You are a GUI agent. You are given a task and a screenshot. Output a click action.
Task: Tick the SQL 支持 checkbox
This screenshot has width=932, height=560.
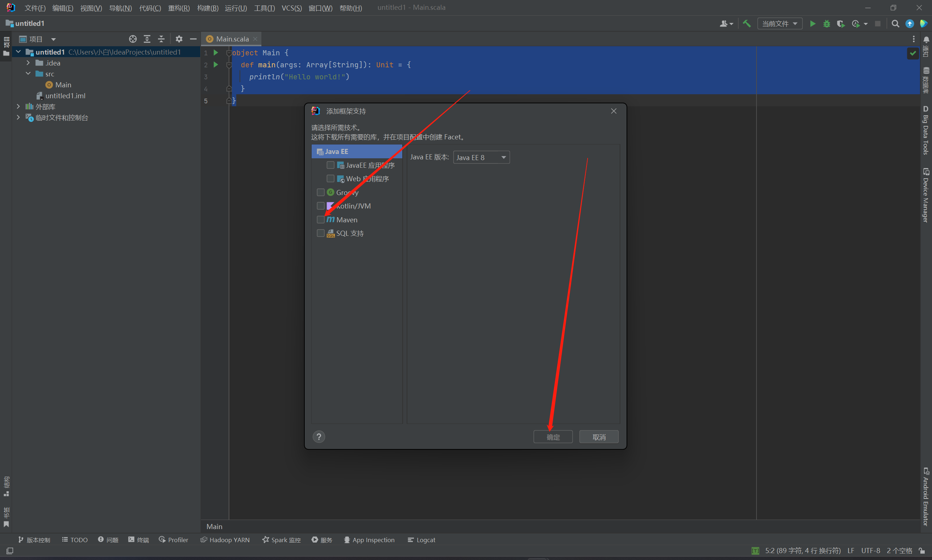[x=320, y=233]
